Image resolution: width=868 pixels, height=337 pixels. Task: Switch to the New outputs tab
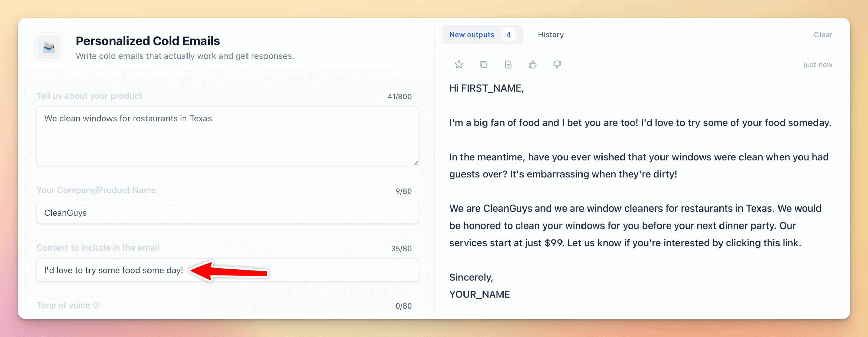coord(471,35)
